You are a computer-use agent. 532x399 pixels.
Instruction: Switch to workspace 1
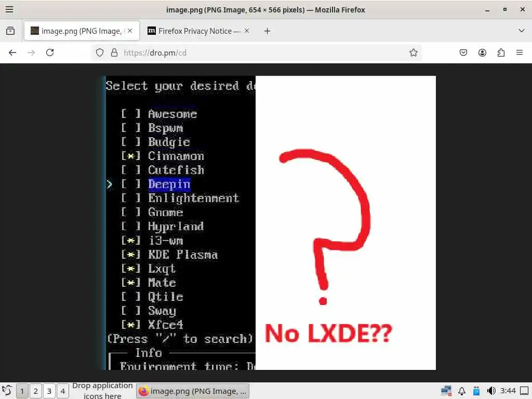click(x=22, y=391)
